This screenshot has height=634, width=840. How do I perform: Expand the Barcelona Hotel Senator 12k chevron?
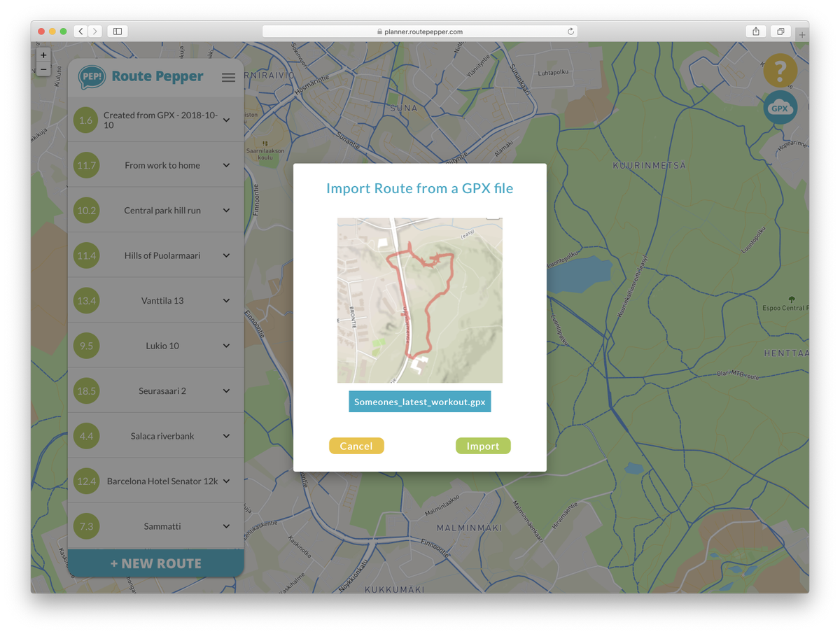(226, 481)
